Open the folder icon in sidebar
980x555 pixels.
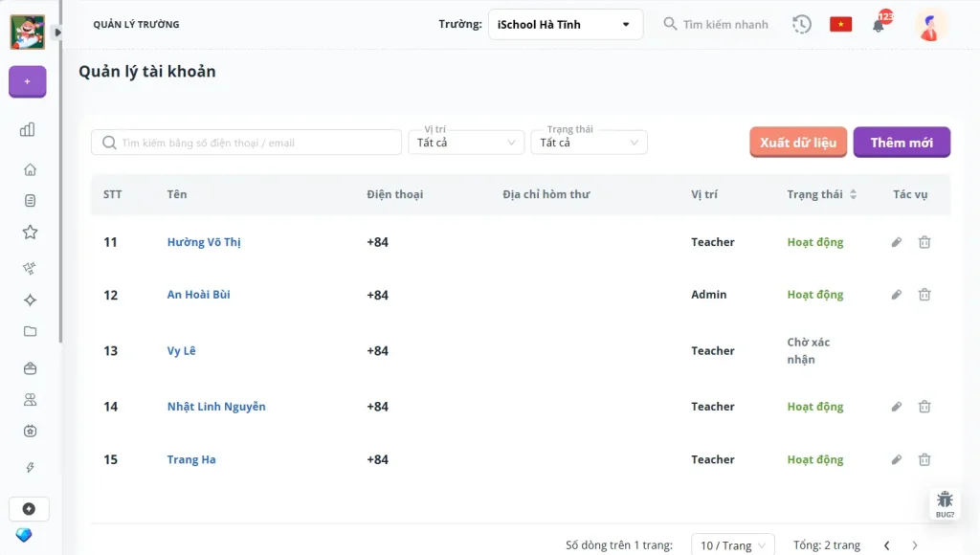pyautogui.click(x=30, y=331)
